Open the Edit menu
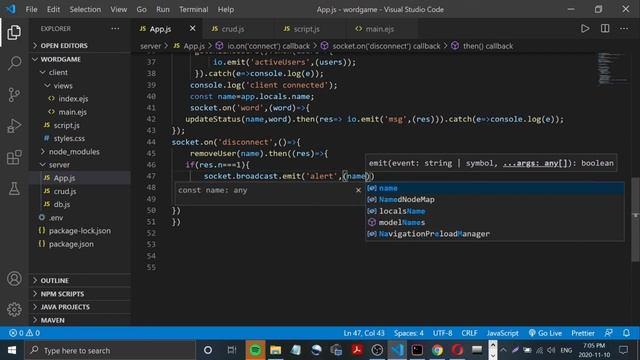The height and width of the screenshot is (360, 640). tap(53, 9)
